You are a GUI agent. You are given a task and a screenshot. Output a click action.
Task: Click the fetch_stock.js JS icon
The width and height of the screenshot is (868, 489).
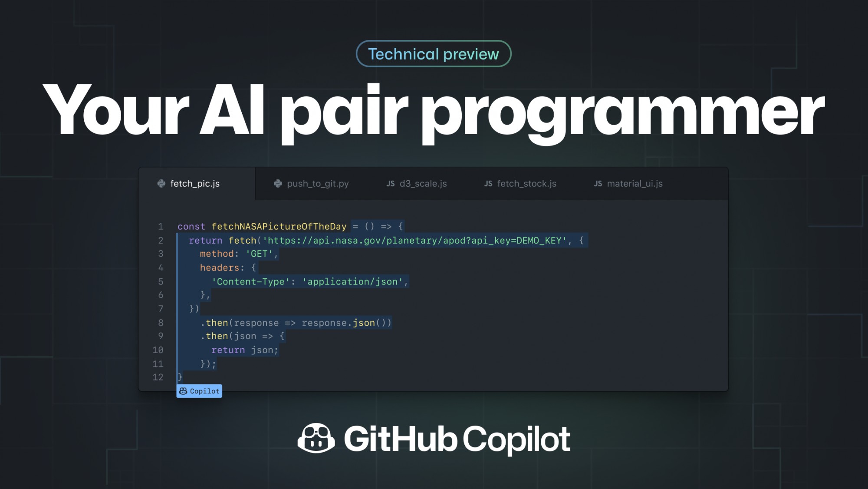click(x=488, y=183)
